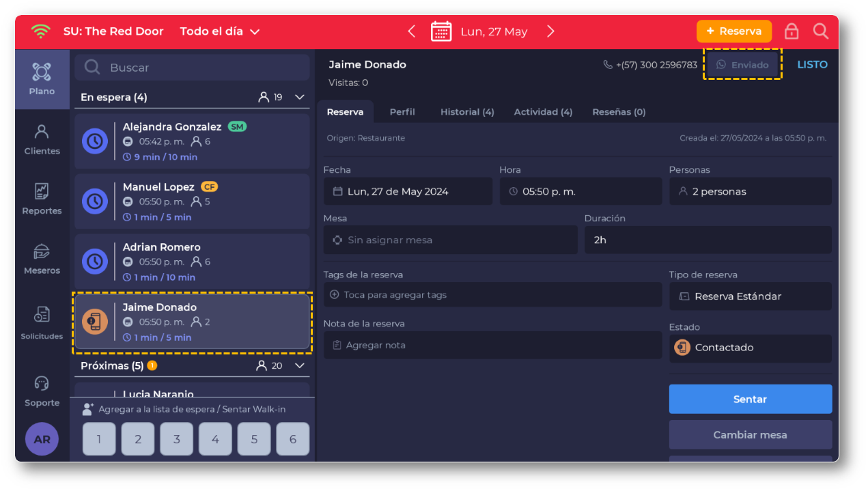Open the Hora time field
This screenshot has width=868, height=491.
[x=580, y=191]
